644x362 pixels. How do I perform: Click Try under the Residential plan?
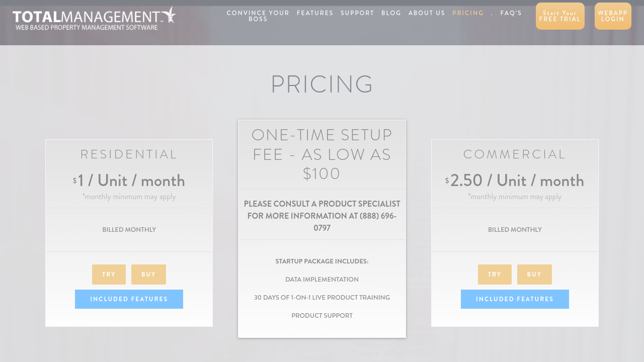pos(109,275)
